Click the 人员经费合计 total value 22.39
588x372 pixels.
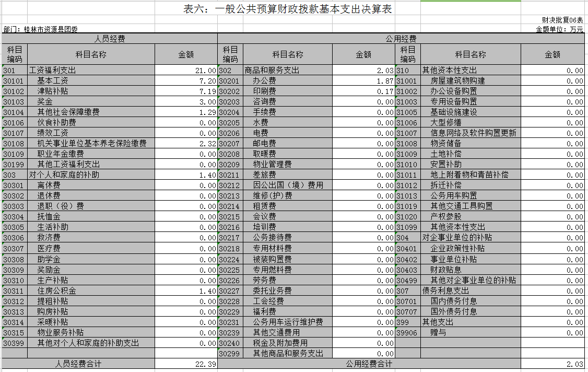[186, 364]
